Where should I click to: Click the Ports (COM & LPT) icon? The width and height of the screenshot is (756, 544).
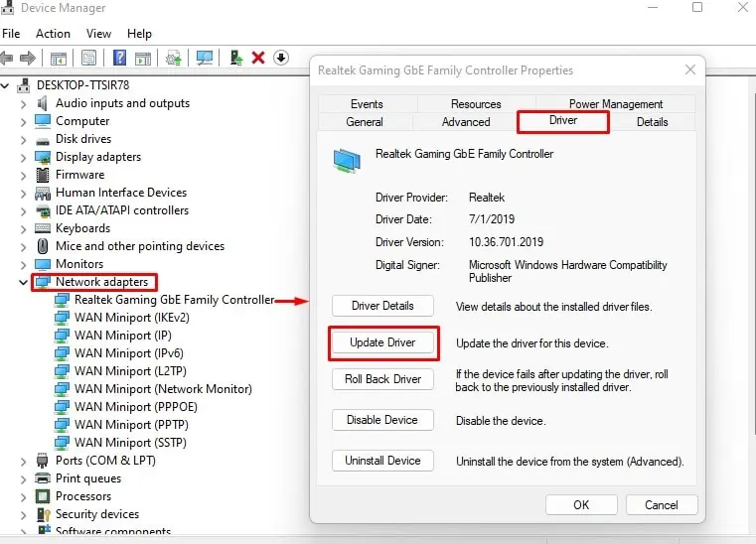click(43, 461)
